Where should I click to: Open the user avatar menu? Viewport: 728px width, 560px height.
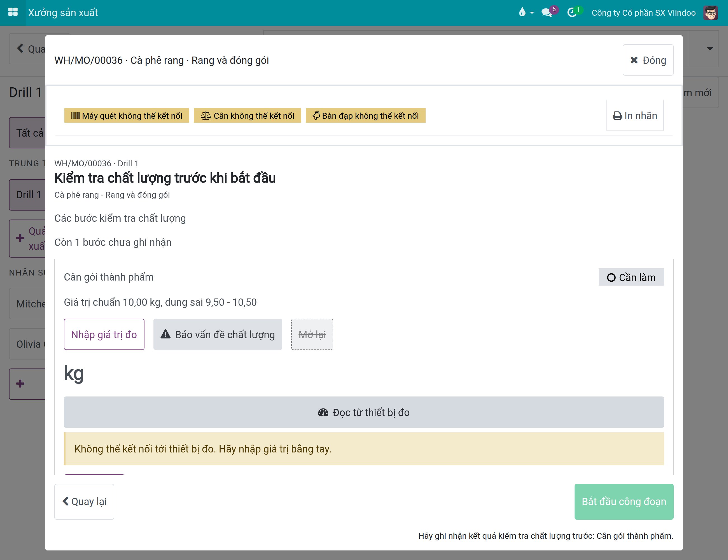coord(710,13)
